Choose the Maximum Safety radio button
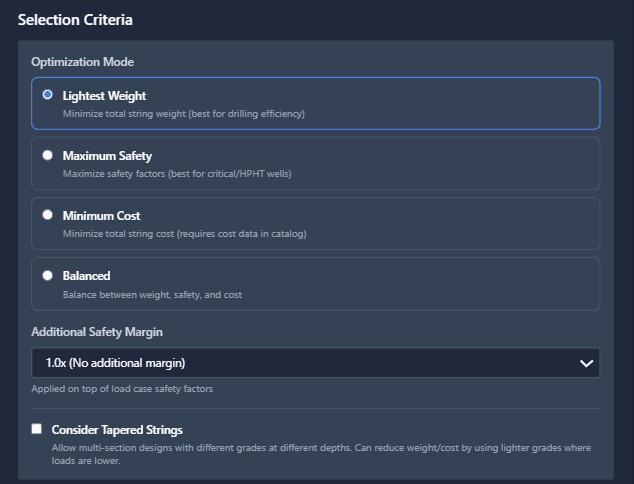634x484 pixels. click(x=47, y=155)
